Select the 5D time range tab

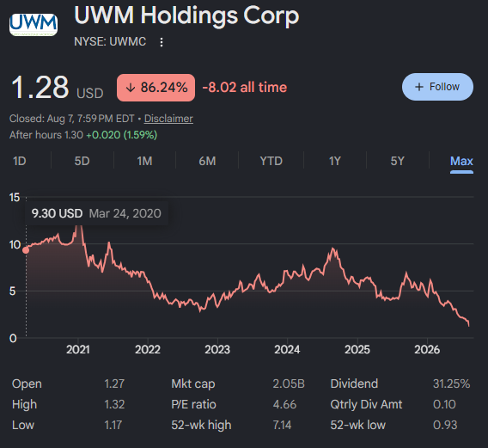point(82,161)
